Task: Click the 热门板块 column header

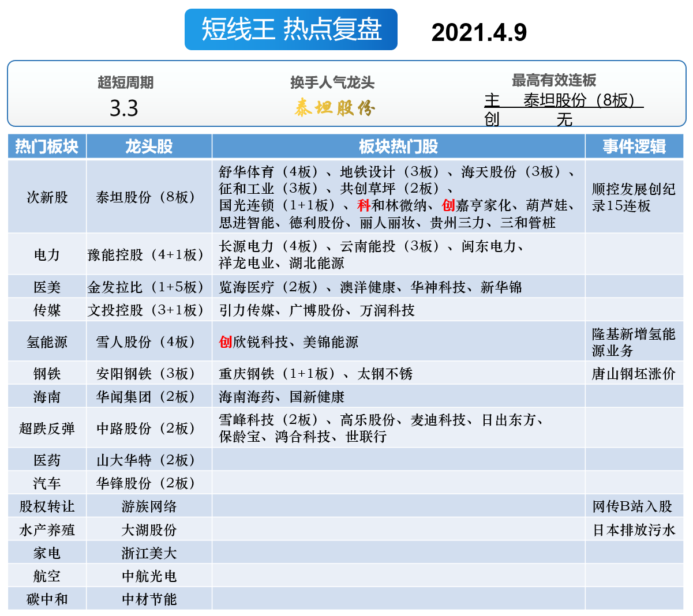Action: tap(47, 147)
